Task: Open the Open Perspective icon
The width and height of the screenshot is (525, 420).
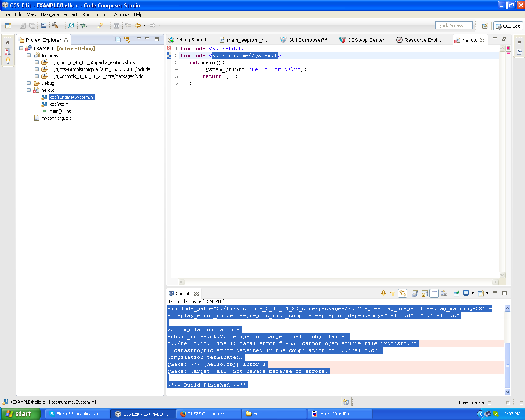Action: [485, 26]
